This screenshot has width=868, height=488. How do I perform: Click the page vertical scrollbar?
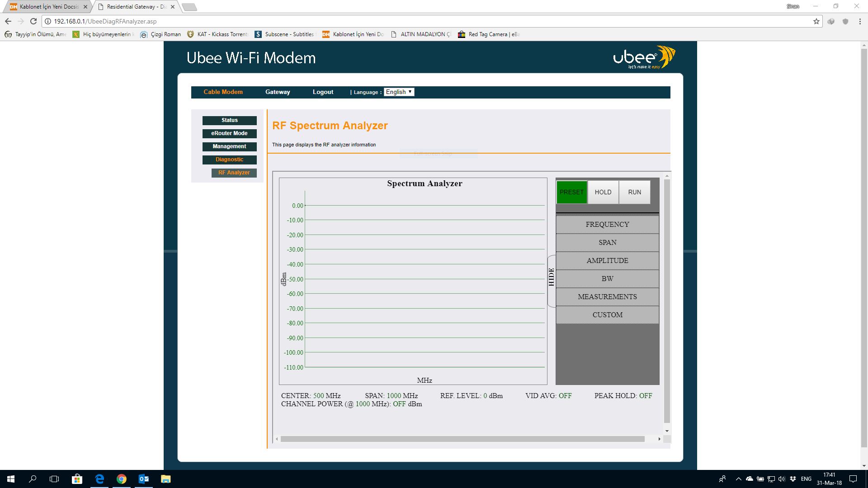864,248
